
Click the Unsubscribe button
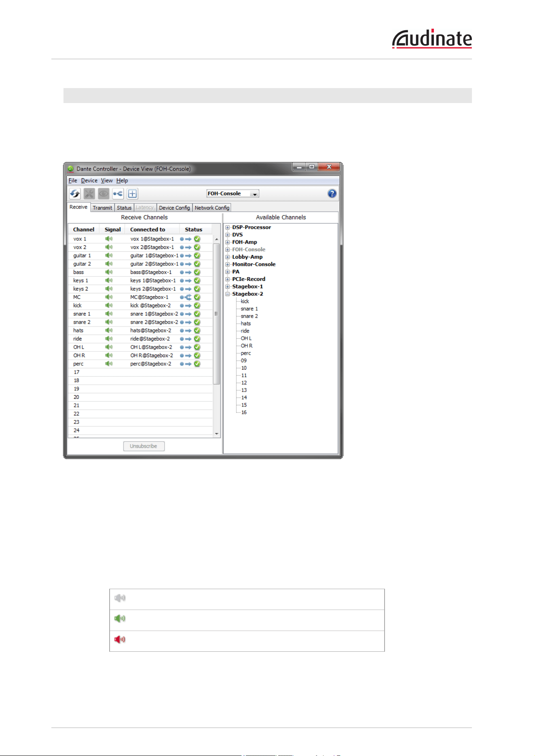coord(144,446)
